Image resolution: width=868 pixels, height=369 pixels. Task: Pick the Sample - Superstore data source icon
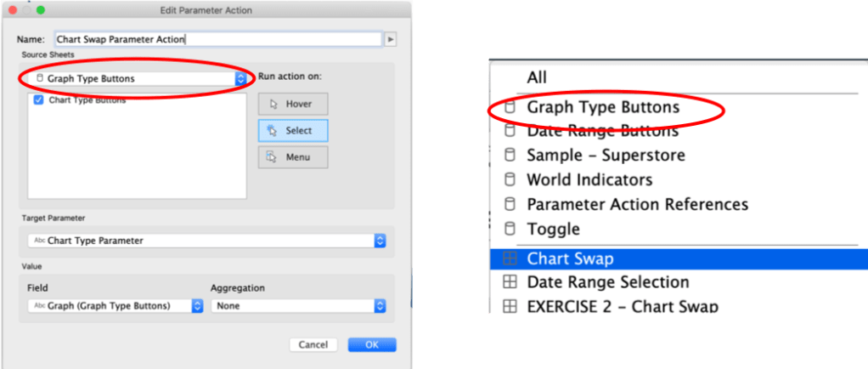click(510, 156)
